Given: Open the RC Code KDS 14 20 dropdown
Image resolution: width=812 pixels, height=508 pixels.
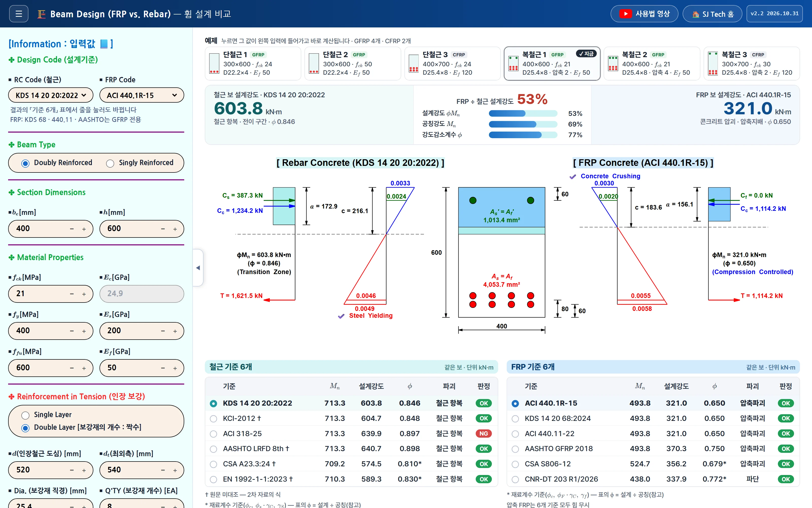Looking at the screenshot, I should point(51,96).
